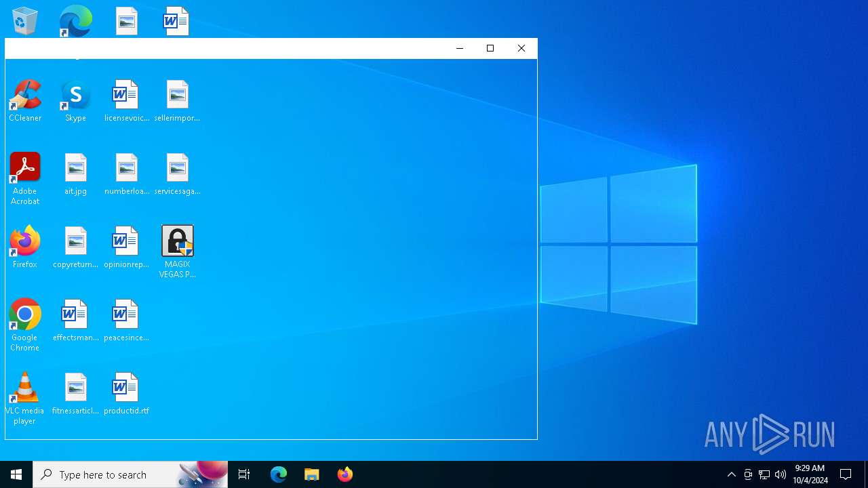Click the network status tray icon

tap(764, 474)
